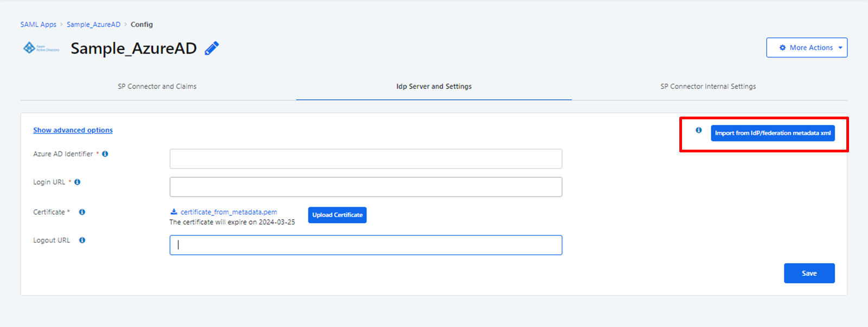Click the Login URL info icon
This screenshot has width=868, height=327.
[78, 182]
